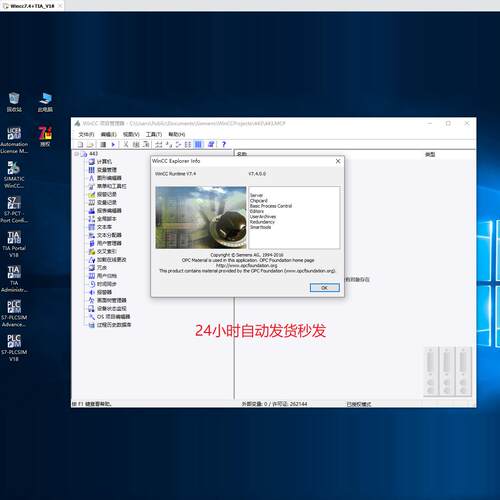500x500 pixels.
Task: Click User Archives in the info list
Action: (263, 217)
